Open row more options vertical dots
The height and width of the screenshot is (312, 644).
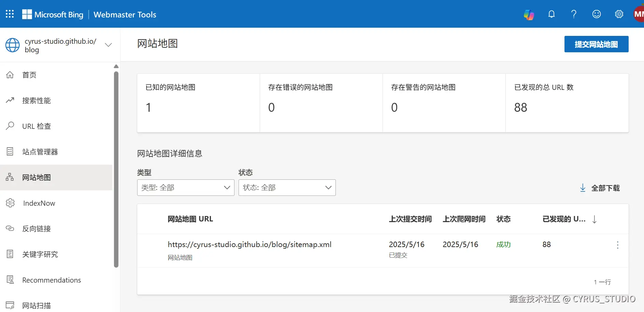point(618,245)
